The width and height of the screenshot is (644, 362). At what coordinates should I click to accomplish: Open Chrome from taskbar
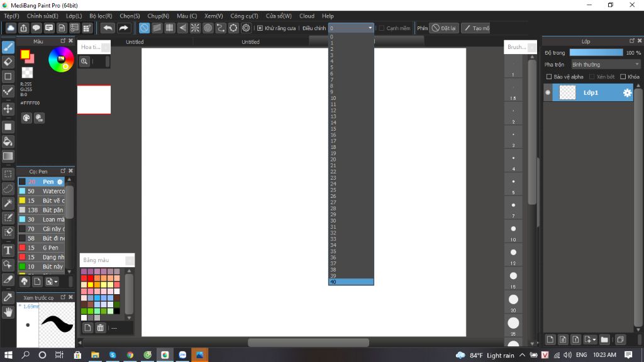(130, 354)
